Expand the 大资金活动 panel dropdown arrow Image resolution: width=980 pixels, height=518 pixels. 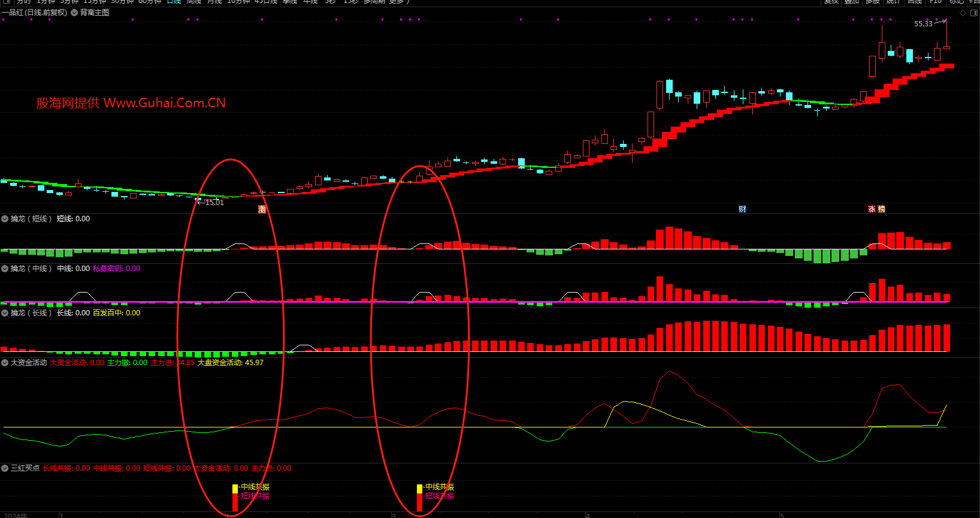[x=5, y=363]
